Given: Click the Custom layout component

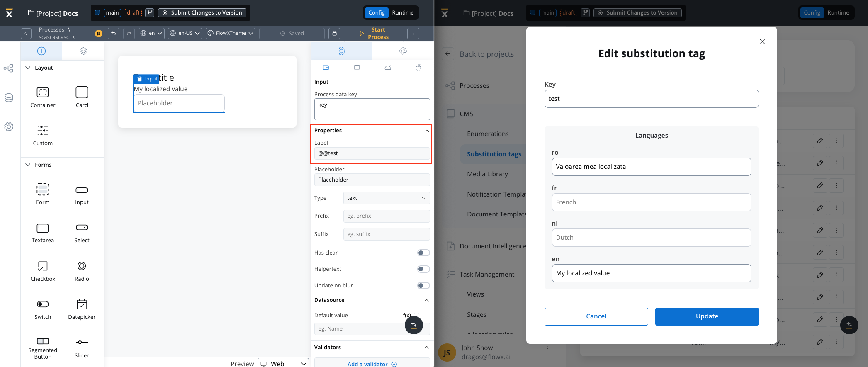Looking at the screenshot, I should (43, 136).
